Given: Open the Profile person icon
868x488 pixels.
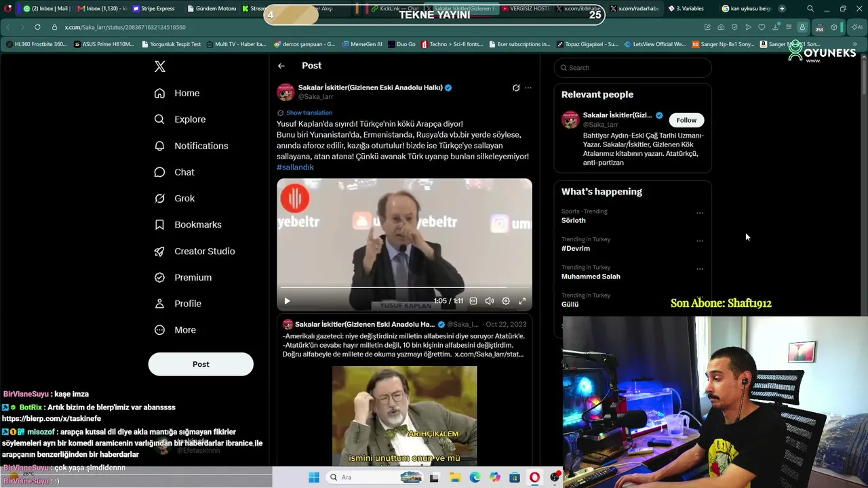Looking at the screenshot, I should point(159,304).
